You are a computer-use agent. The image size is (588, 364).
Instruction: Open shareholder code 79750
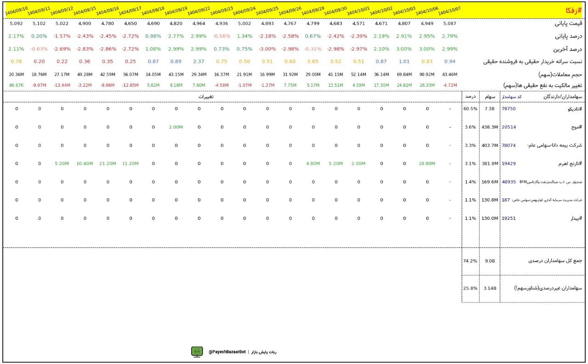click(x=509, y=109)
